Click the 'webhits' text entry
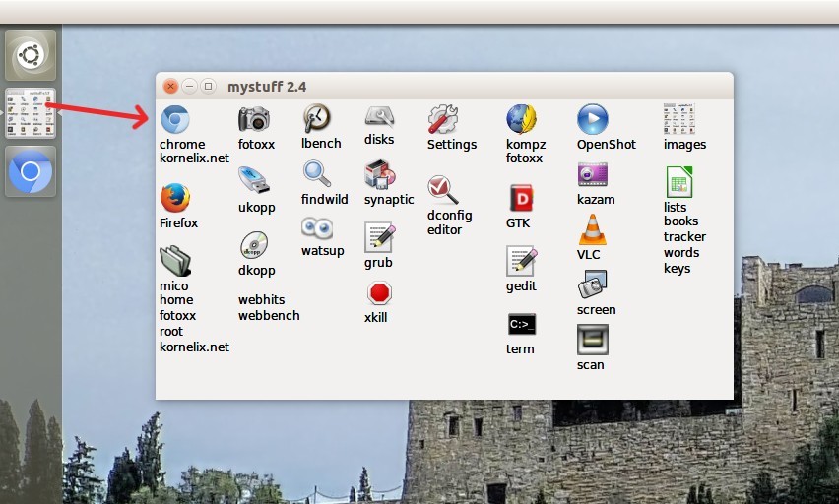 coord(261,299)
